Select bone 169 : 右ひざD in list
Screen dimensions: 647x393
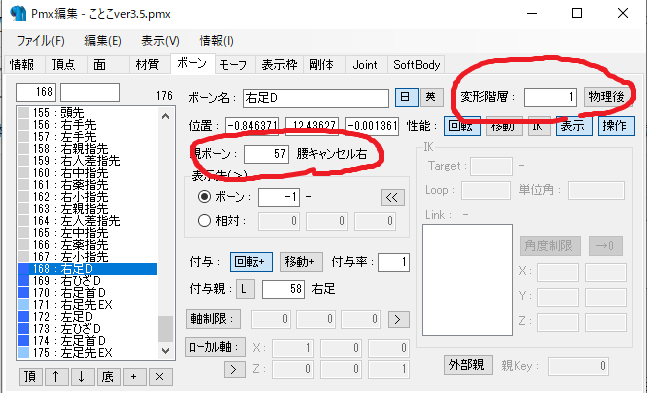87,281
